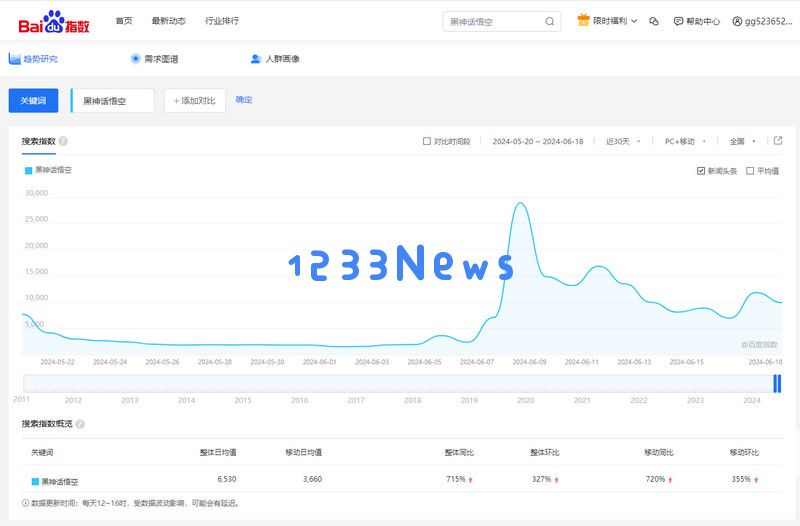Click the help center chat icon

tap(678, 21)
